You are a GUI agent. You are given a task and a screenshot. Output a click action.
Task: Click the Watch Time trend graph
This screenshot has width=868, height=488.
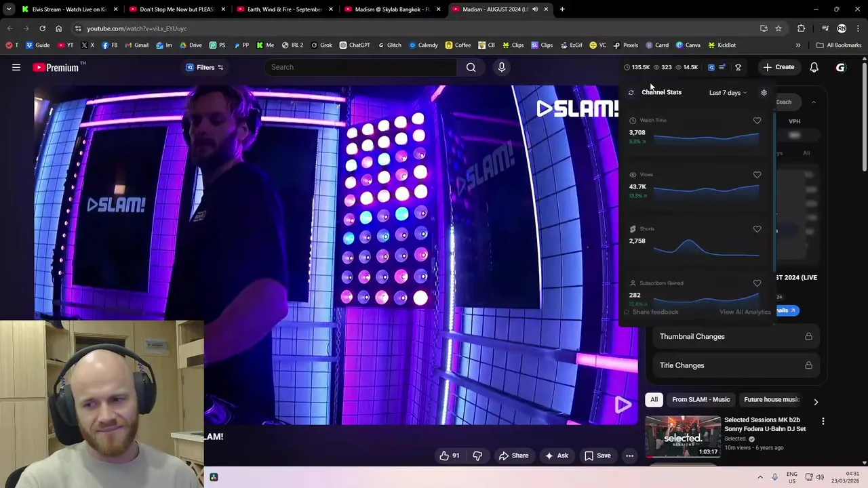[706, 138]
